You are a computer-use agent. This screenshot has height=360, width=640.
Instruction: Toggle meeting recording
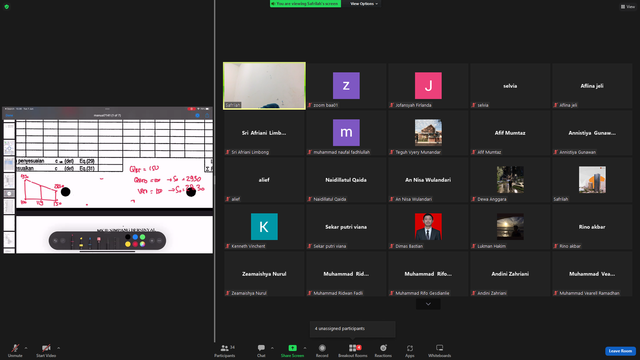pos(322,351)
